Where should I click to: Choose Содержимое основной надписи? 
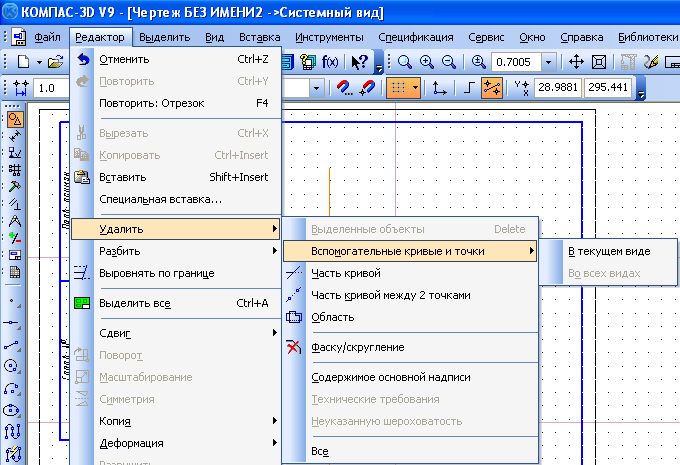pos(410,377)
